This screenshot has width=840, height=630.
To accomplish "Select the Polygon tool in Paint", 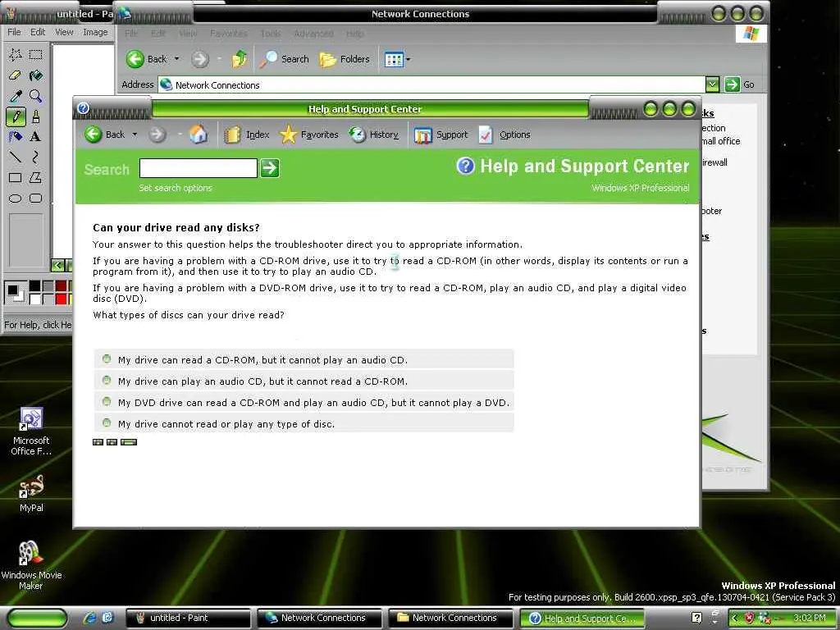I will (36, 177).
